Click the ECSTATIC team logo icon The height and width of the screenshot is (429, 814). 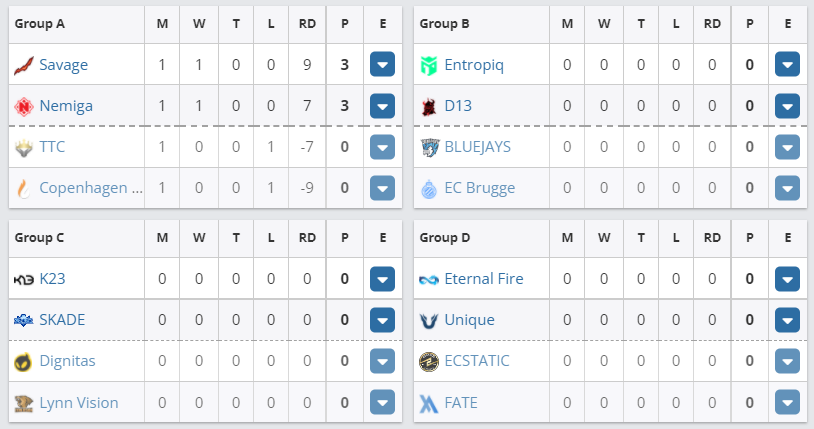[429, 361]
